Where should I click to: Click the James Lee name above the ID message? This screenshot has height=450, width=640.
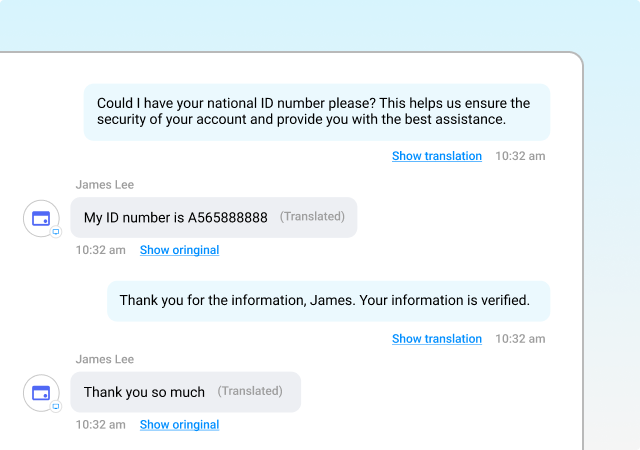(104, 185)
